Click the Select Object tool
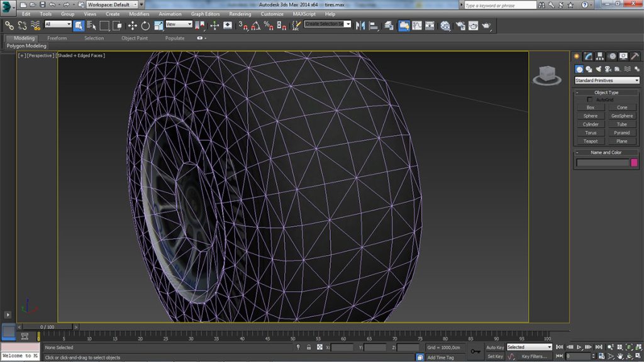The height and width of the screenshot is (362, 644). (79, 26)
